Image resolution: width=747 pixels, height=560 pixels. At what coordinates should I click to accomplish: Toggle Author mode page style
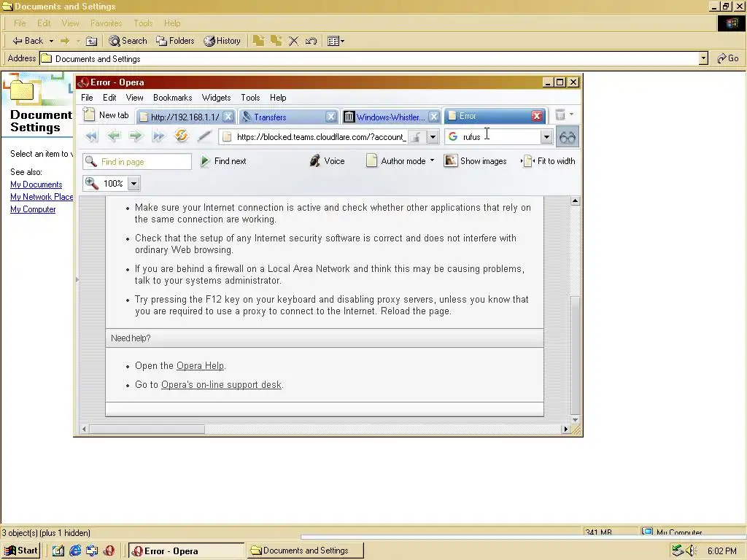pos(396,161)
